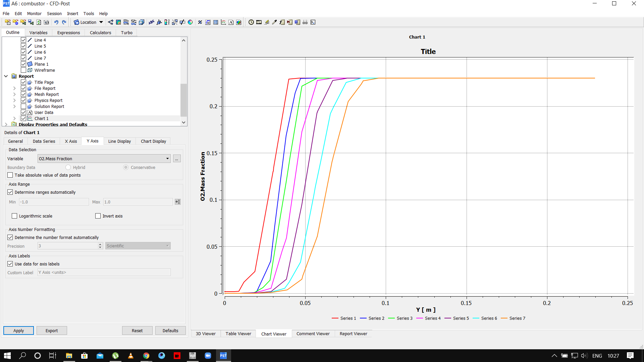644x362 pixels.
Task: Insert a streamline
Action: [x=126, y=22]
